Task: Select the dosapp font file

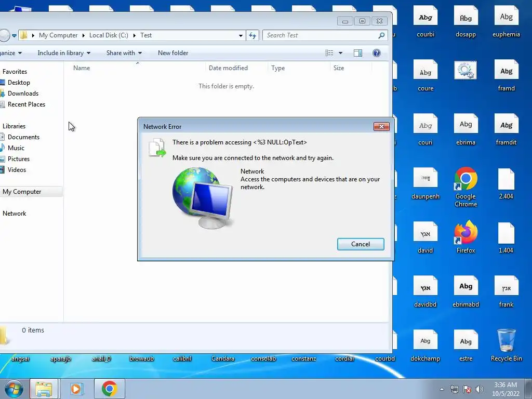Action: point(465,21)
